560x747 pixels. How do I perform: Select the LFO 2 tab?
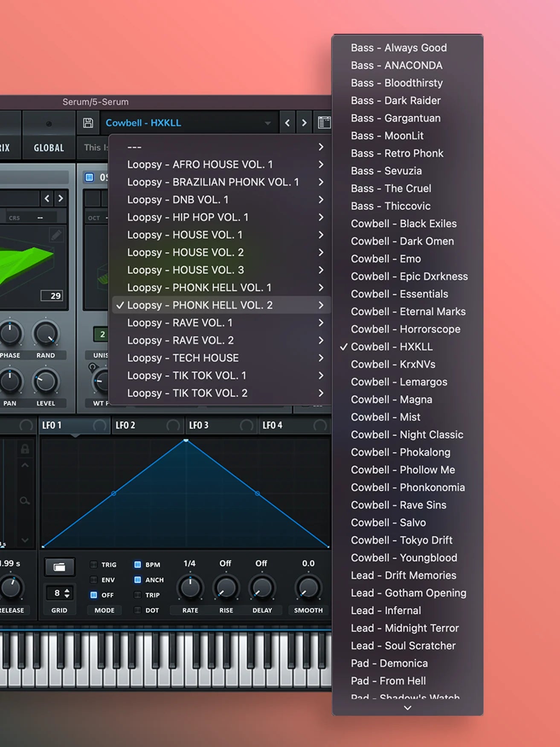pyautogui.click(x=148, y=425)
